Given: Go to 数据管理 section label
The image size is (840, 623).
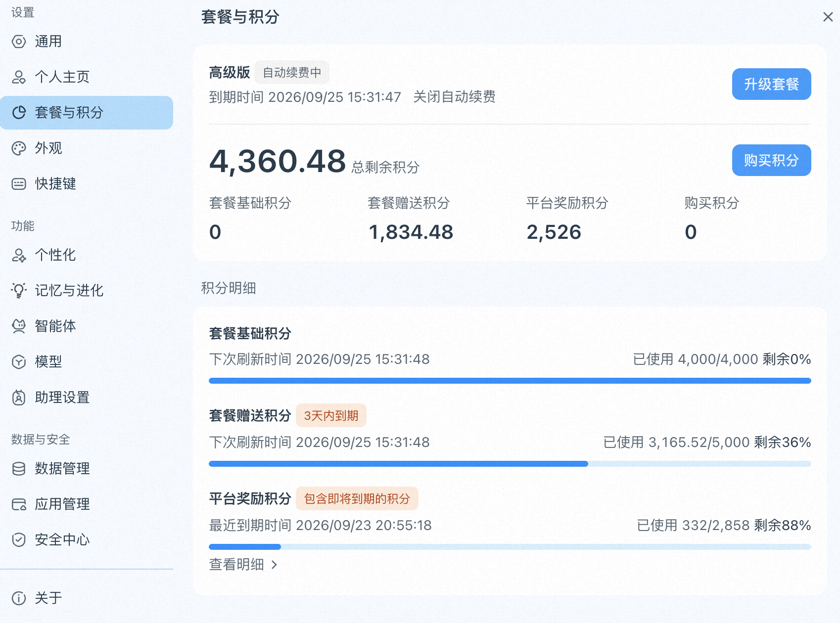Looking at the screenshot, I should coord(62,469).
